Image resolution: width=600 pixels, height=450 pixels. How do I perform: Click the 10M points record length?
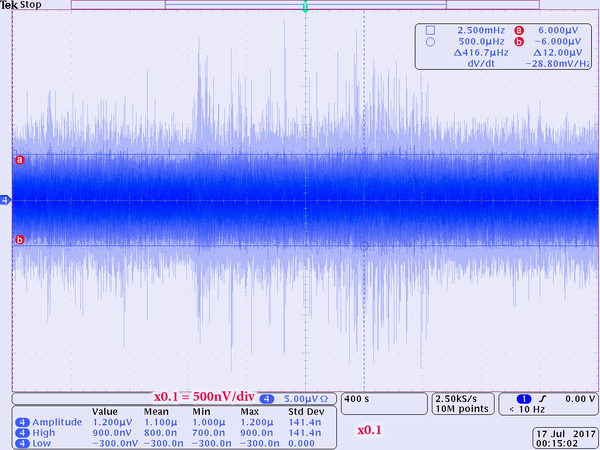[462, 409]
